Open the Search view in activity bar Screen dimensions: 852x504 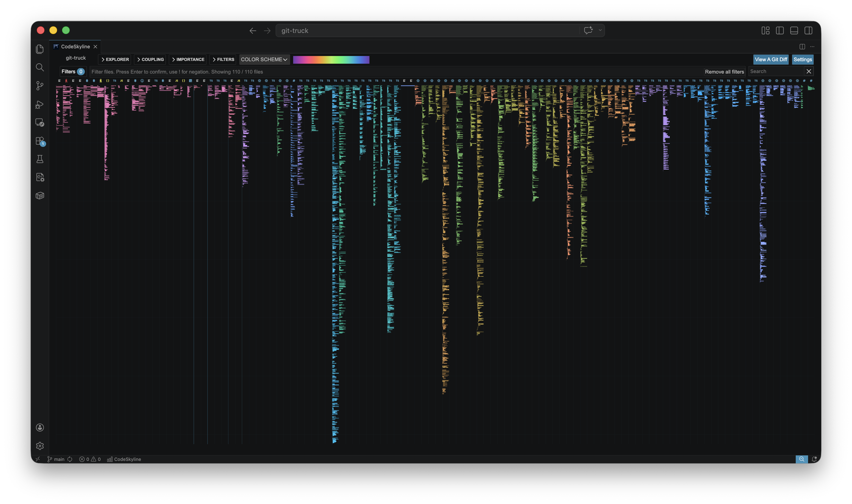coord(40,67)
